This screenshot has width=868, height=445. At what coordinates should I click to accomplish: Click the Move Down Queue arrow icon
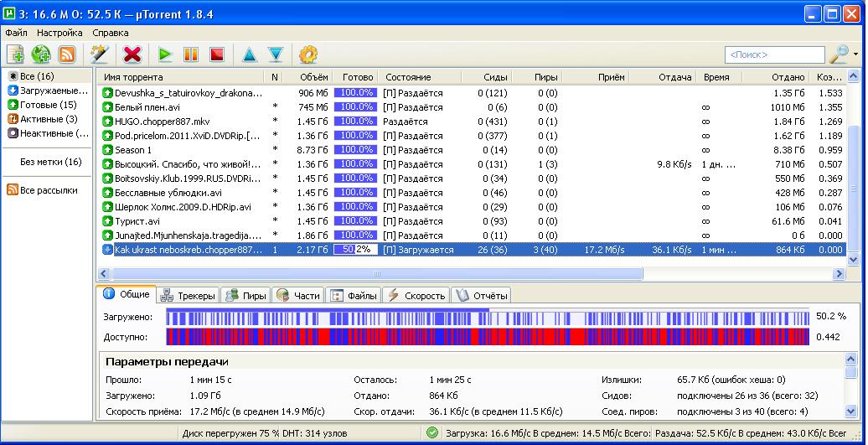(276, 54)
